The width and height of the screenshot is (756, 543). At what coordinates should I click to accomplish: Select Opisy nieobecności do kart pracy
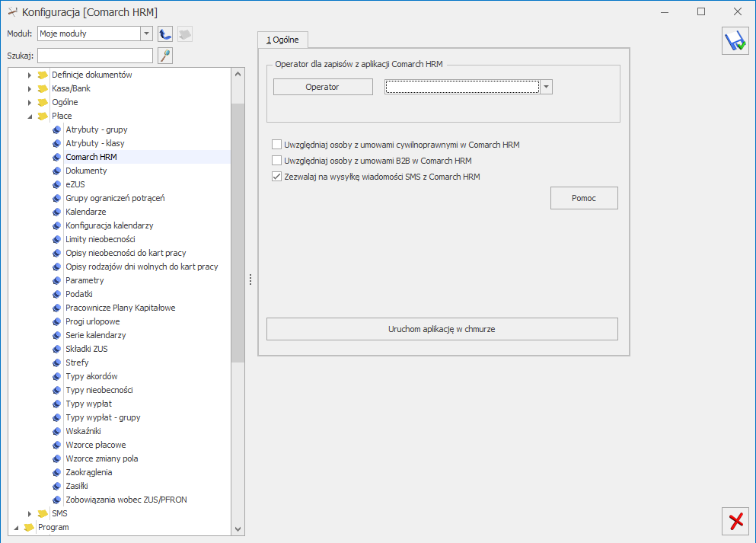click(x=126, y=253)
